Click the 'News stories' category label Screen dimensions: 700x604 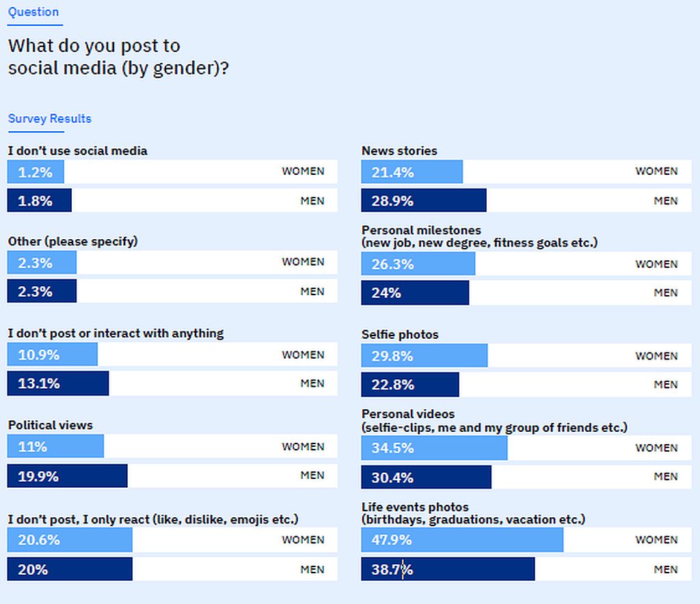click(399, 151)
